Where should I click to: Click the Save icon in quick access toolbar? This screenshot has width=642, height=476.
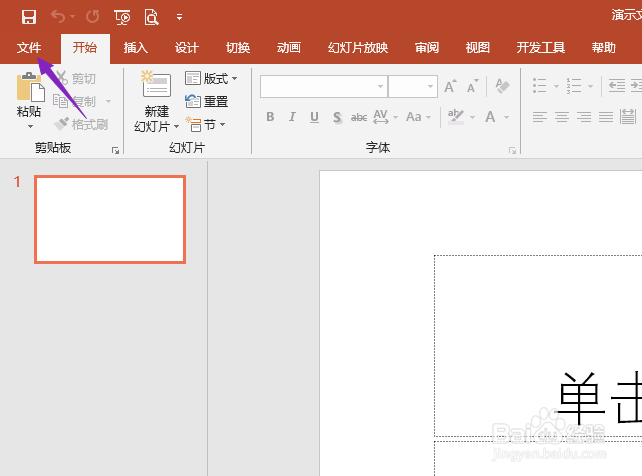[29, 17]
